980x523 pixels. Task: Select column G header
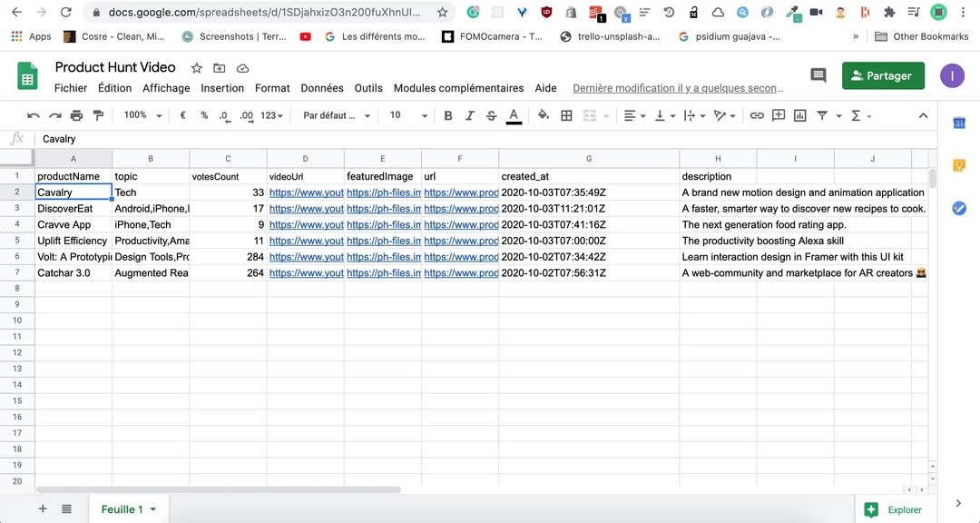click(589, 159)
